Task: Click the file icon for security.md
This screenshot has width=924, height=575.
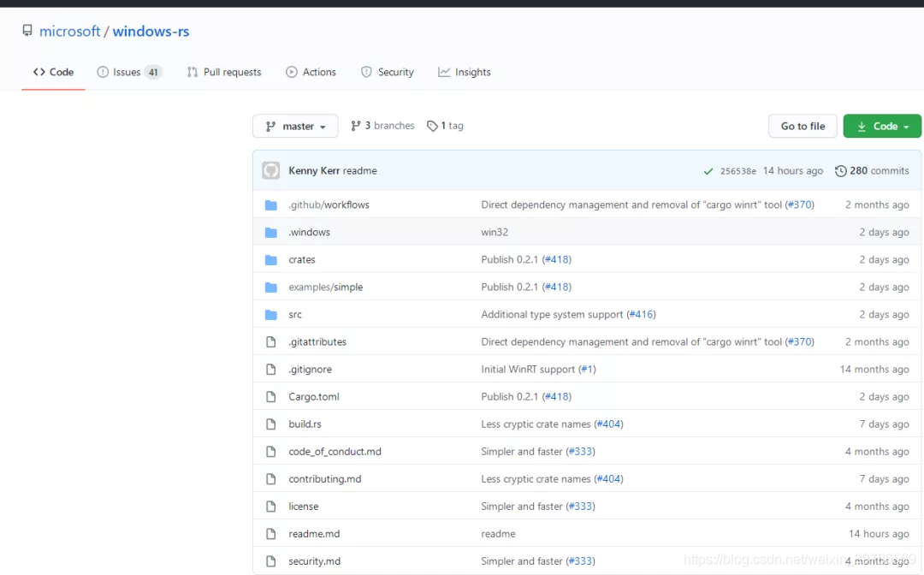Action: pos(271,560)
